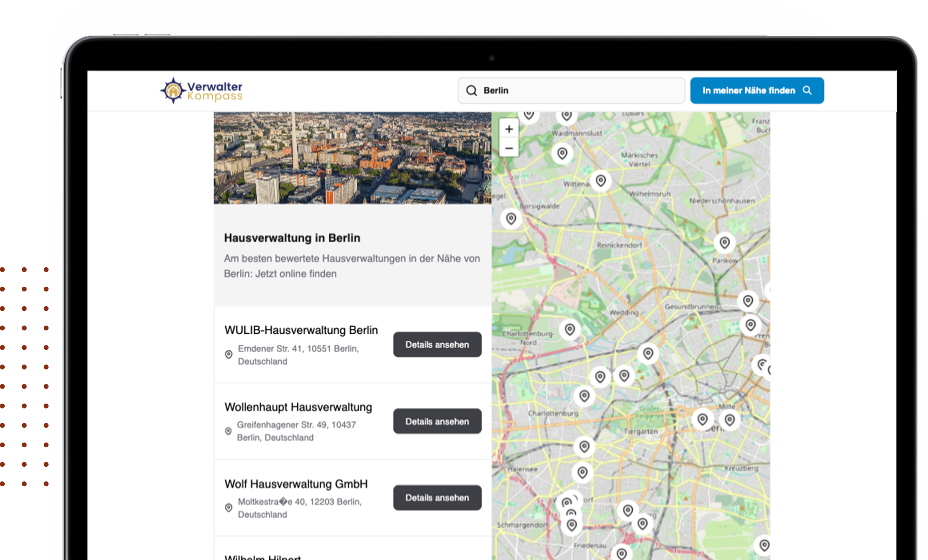Select the map marker near Charlottenburg-Nord
This screenshot has width=928, height=560.
click(570, 329)
